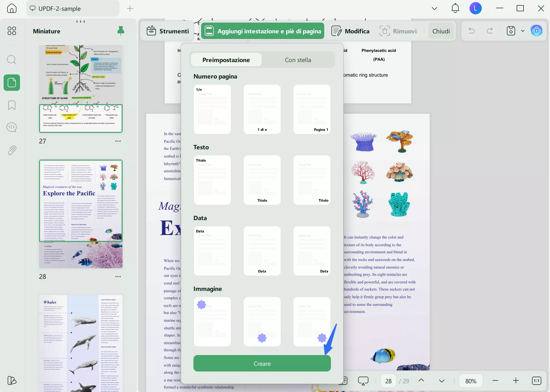The image size is (550, 392).
Task: Open the three-dots menu for page 27
Action: coord(118,141)
